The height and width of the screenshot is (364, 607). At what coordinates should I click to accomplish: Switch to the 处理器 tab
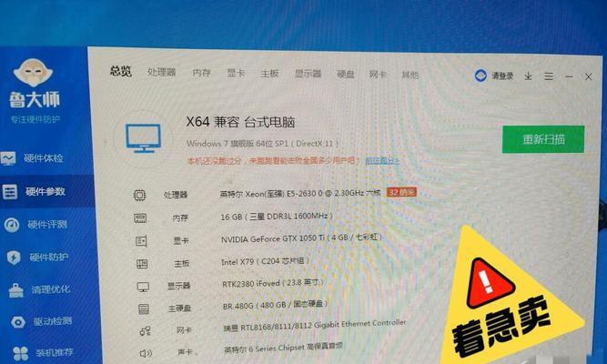click(x=162, y=72)
